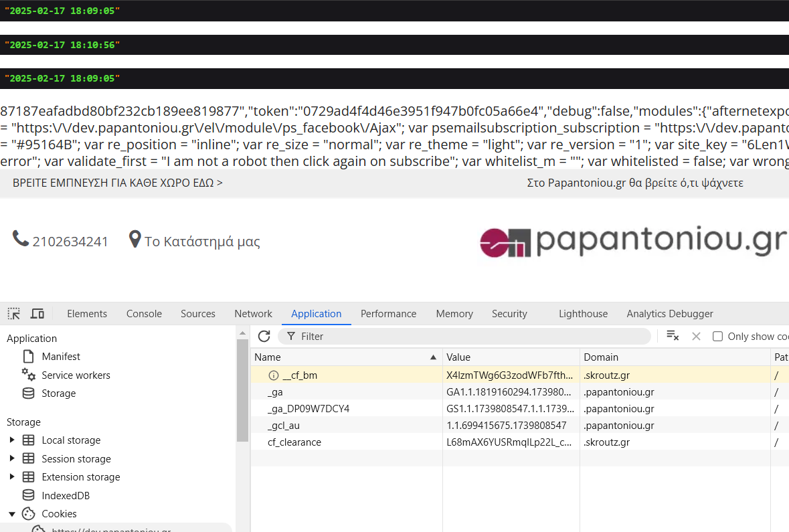The width and height of the screenshot is (789, 532).
Task: Select the _gcl_au cookie row
Action: coord(520,426)
